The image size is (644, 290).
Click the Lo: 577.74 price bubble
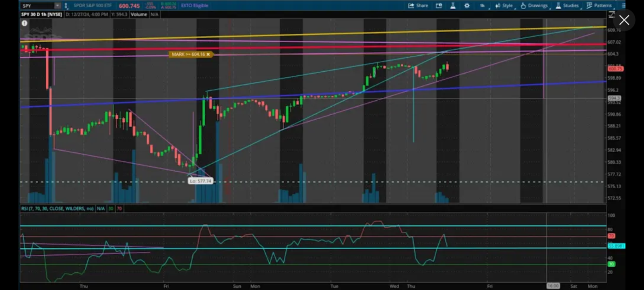pyautogui.click(x=200, y=181)
